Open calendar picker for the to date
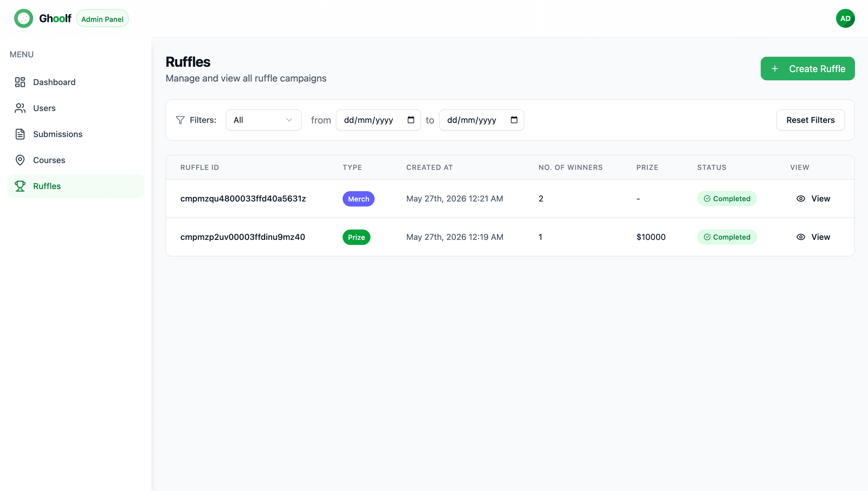The width and height of the screenshot is (868, 491). point(514,120)
